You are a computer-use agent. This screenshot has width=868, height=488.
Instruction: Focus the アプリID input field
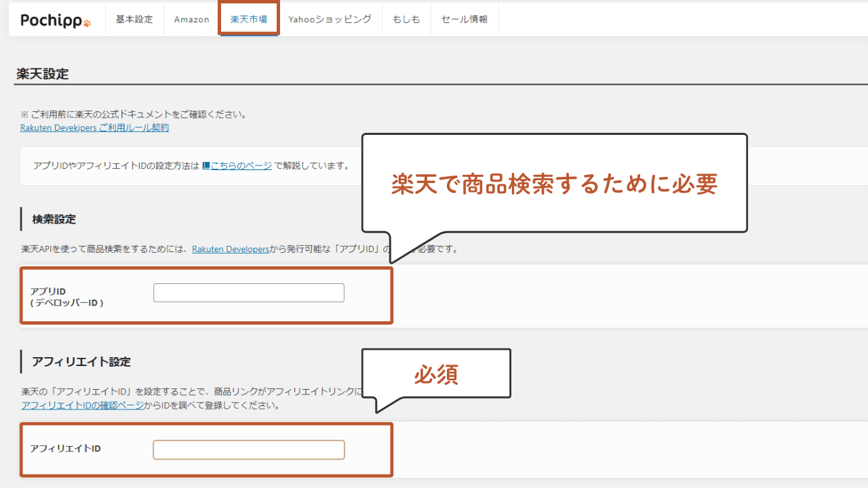(x=249, y=293)
